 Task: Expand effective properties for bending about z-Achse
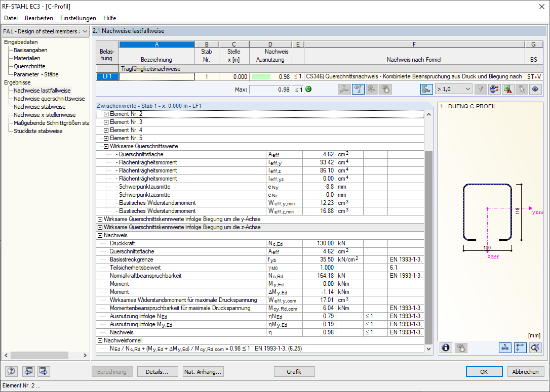pyautogui.click(x=100, y=227)
